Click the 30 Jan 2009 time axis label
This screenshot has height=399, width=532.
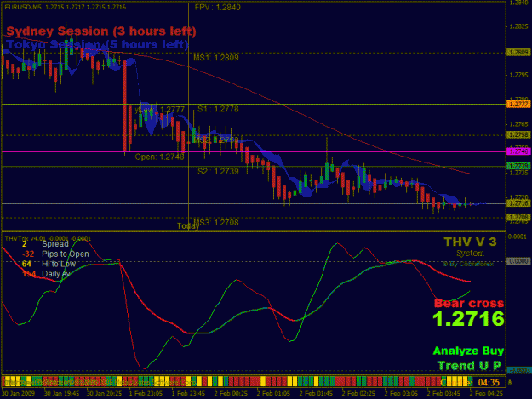(18, 394)
